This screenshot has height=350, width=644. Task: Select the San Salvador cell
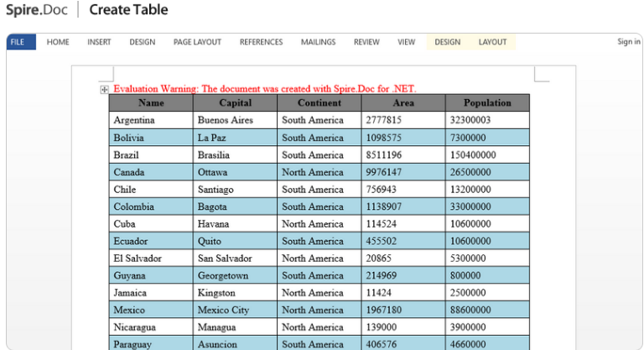pyautogui.click(x=236, y=259)
